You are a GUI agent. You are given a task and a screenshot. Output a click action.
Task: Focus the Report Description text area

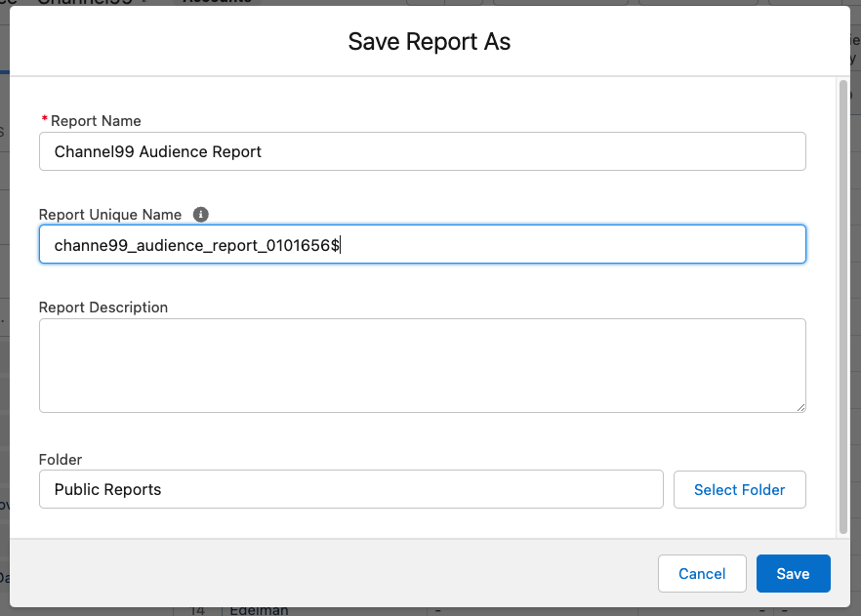423,366
